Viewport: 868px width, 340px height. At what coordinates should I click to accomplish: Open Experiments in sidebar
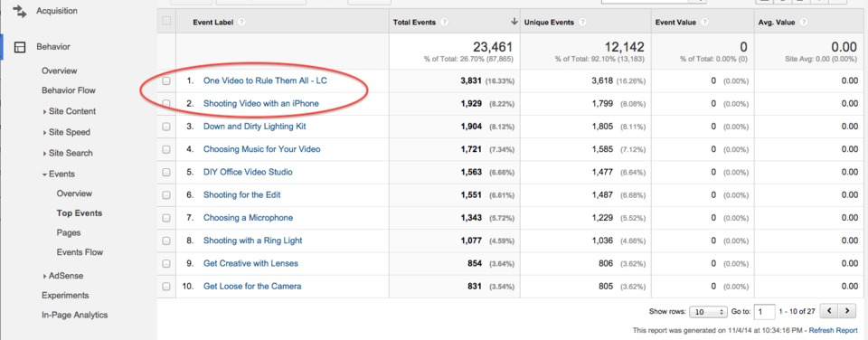pos(65,296)
